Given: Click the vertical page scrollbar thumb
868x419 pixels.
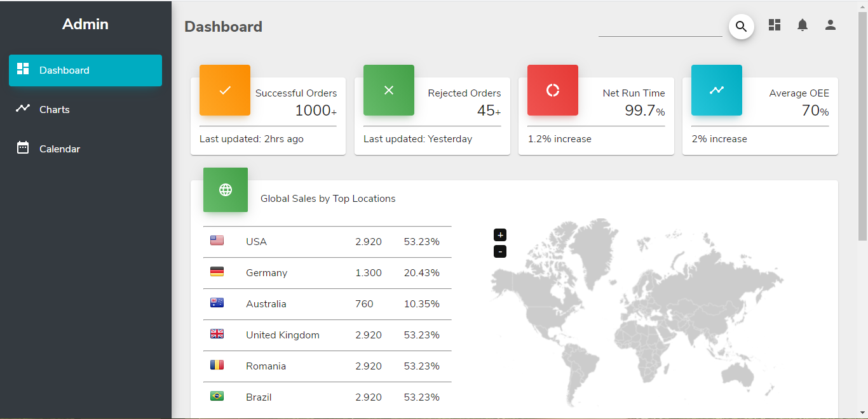Looking at the screenshot, I should [862, 126].
